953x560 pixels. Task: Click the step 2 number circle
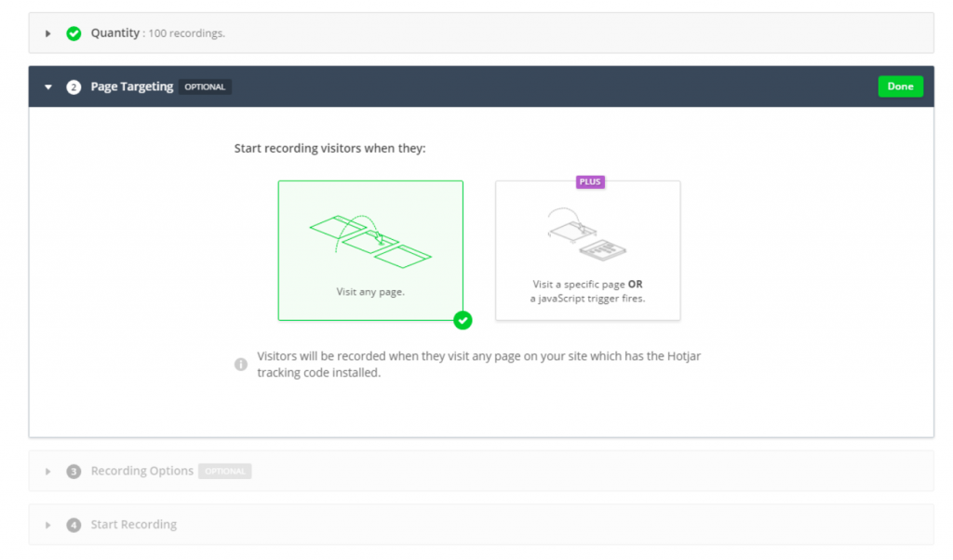click(x=74, y=87)
